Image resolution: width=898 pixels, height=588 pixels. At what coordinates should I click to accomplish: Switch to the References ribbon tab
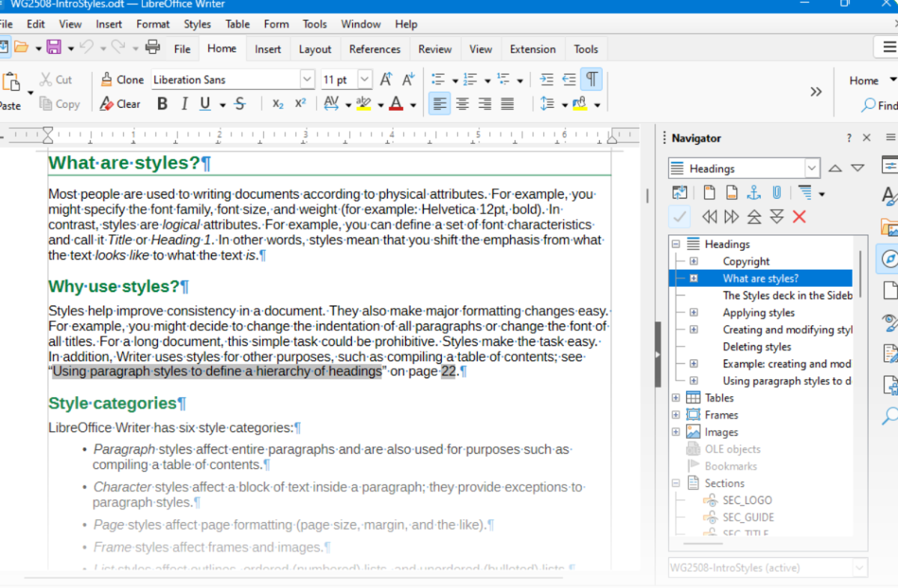[x=374, y=49]
